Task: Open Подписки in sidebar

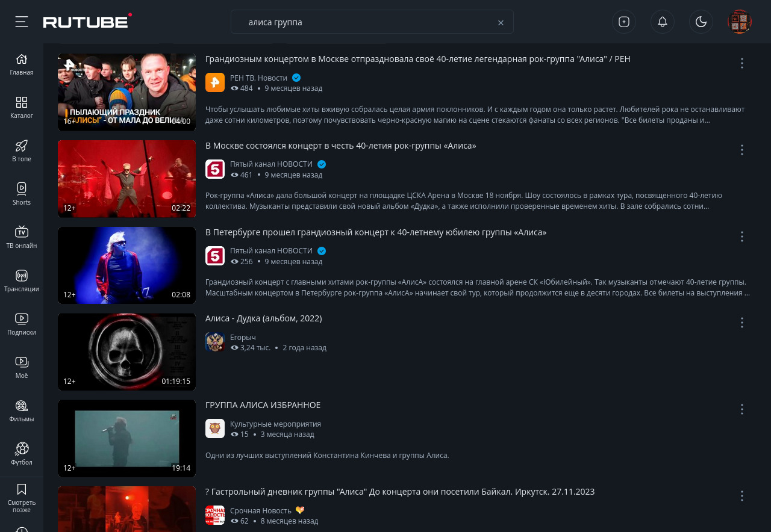Action: point(22,324)
